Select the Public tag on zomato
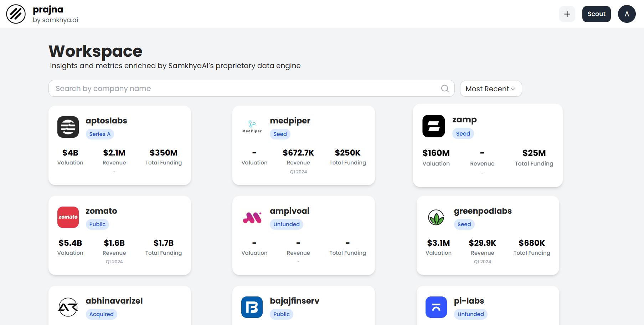644x325 pixels. 97,224
